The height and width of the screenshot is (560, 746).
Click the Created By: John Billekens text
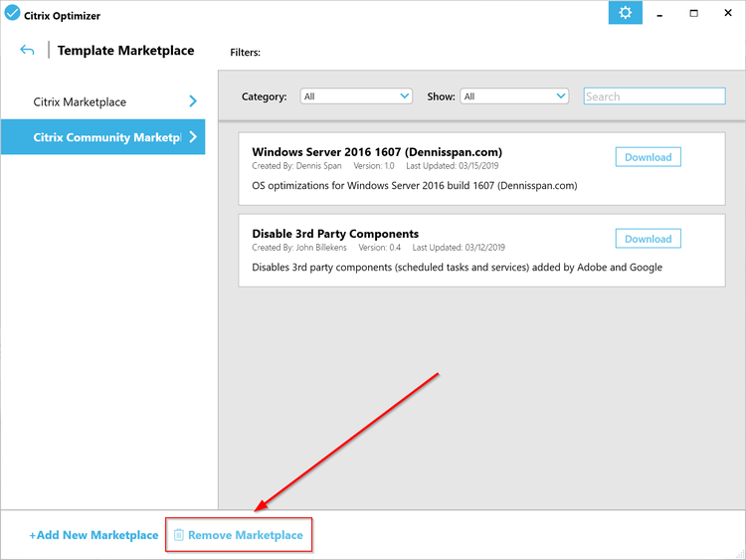(x=299, y=248)
